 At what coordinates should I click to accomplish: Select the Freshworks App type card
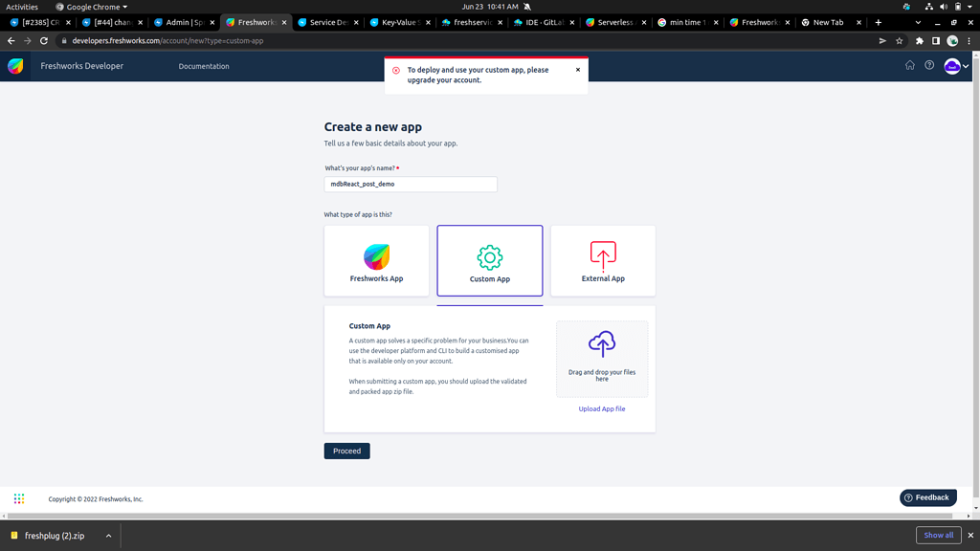(x=376, y=260)
